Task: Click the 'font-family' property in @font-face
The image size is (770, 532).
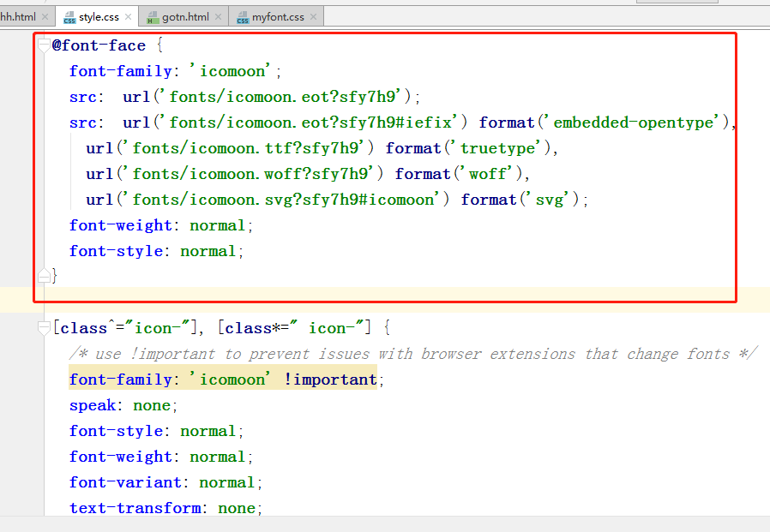Action: [120, 71]
